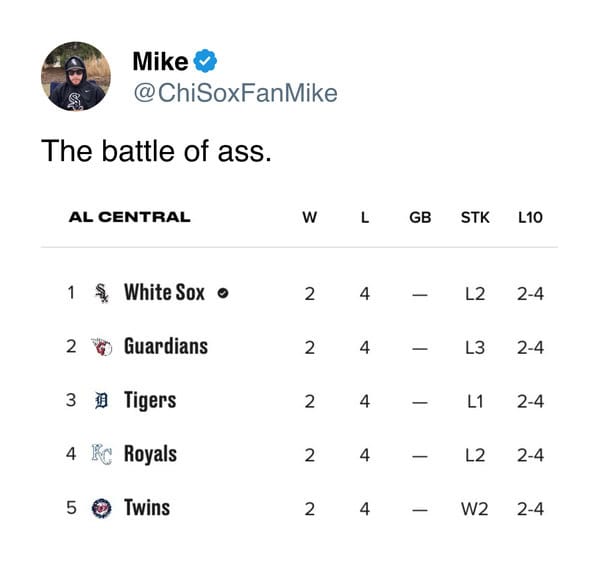Click the White Sox team logo

click(101, 293)
